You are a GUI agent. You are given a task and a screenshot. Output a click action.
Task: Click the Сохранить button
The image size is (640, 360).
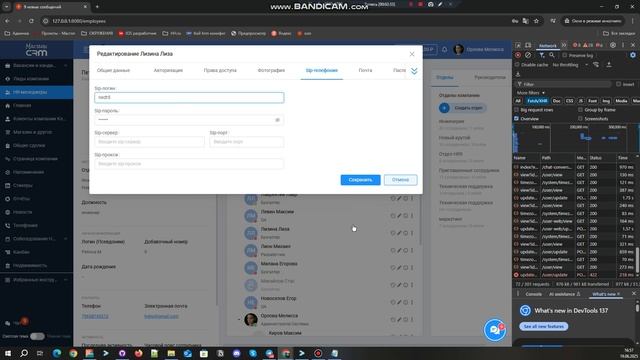tap(360, 180)
